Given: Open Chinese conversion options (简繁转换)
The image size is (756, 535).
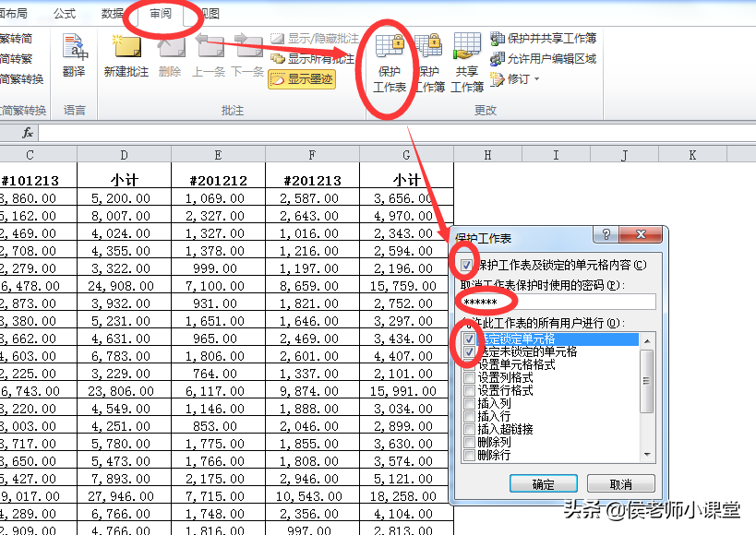Looking at the screenshot, I should tap(22, 79).
